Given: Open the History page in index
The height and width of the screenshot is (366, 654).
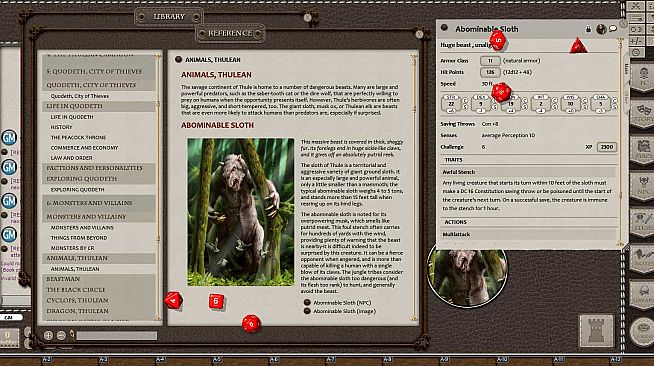Looking at the screenshot, I should (x=61, y=127).
